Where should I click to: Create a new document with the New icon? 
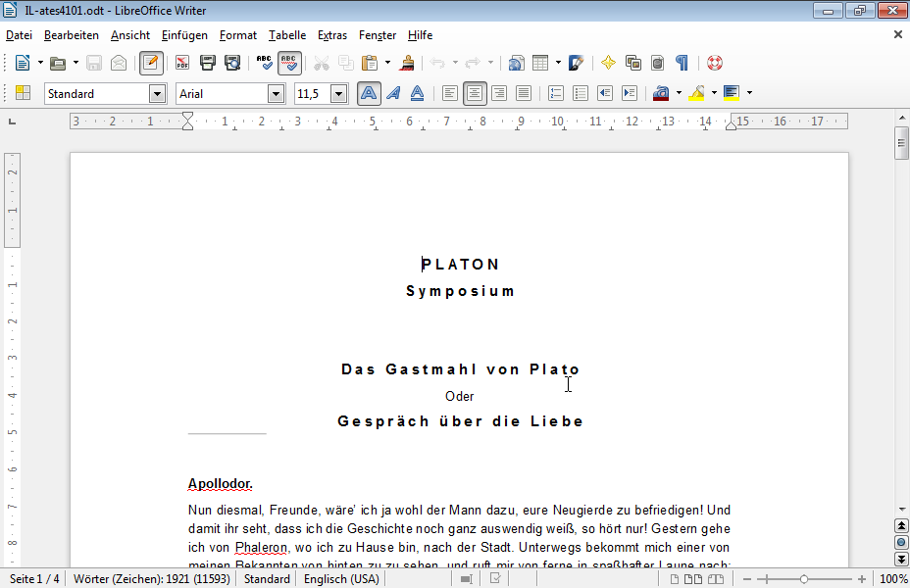click(22, 63)
